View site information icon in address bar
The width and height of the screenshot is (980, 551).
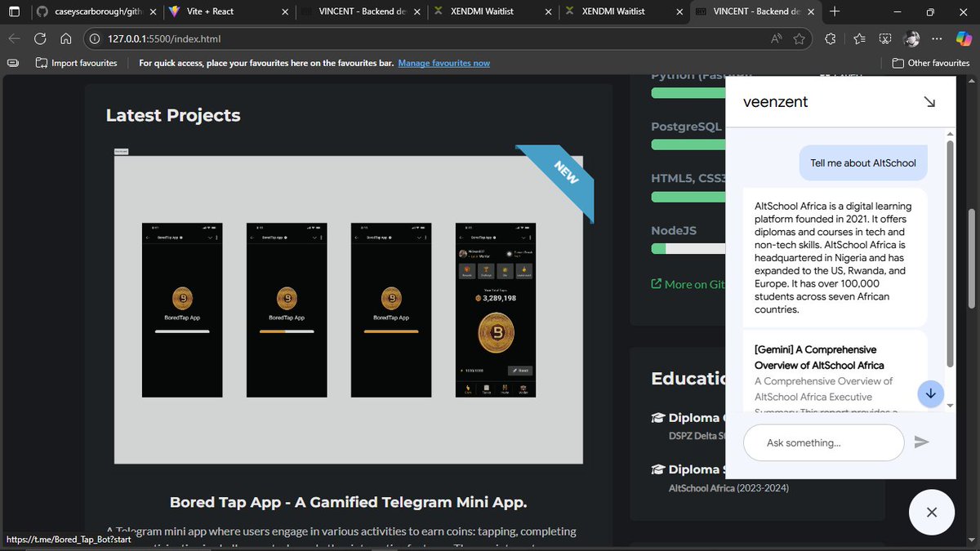[94, 38]
